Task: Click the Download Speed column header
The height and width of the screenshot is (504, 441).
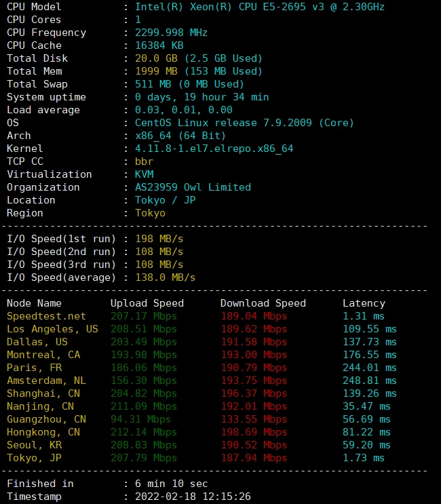Action: click(263, 303)
